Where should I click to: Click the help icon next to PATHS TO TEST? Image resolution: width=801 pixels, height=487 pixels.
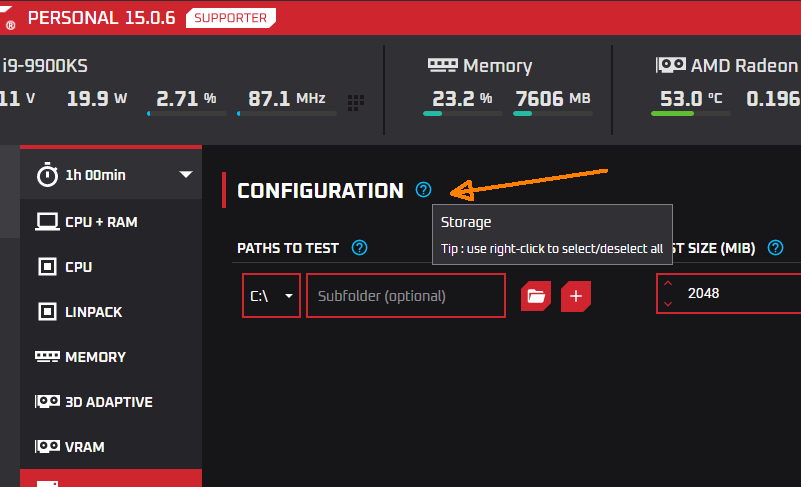pos(360,248)
